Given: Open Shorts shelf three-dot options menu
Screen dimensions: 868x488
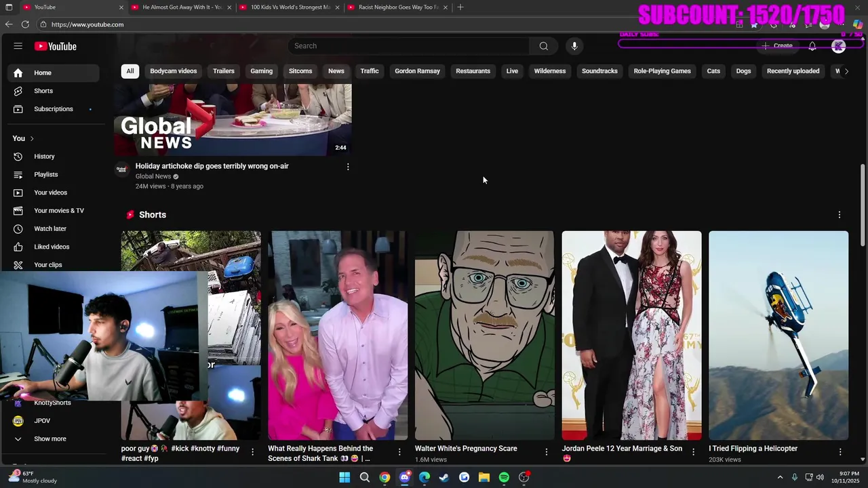Looking at the screenshot, I should coord(839,215).
